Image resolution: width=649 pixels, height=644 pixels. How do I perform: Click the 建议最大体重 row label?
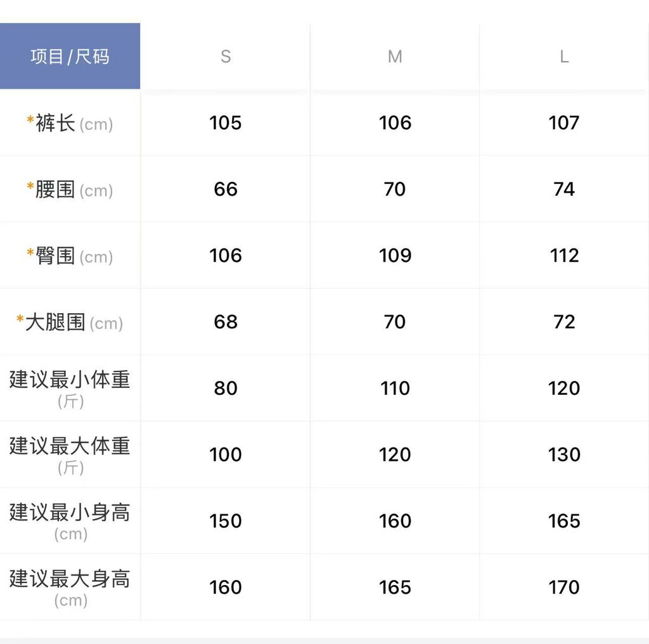coord(70,454)
